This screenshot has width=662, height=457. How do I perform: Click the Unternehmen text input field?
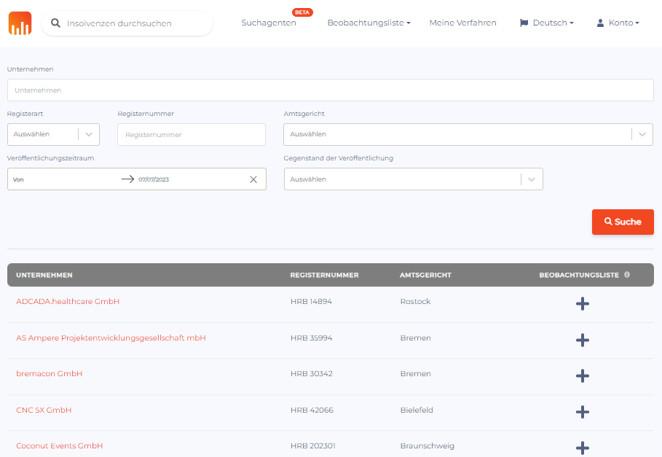point(330,90)
